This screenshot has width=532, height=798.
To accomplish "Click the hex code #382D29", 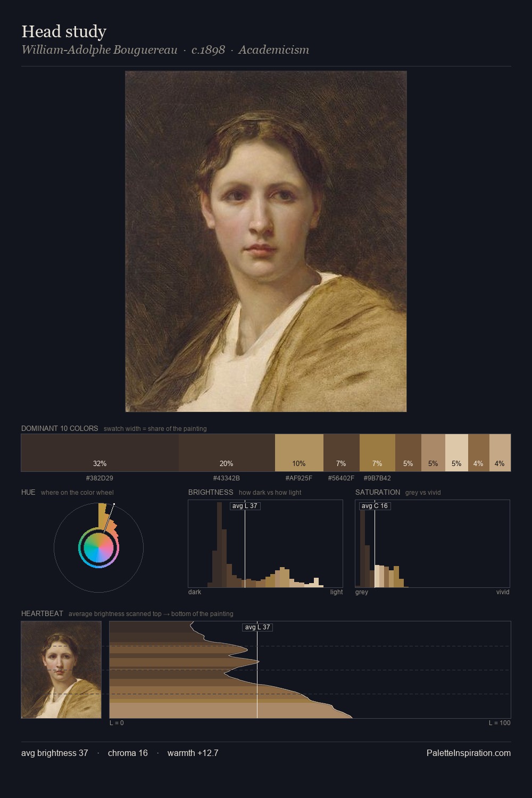I will pyautogui.click(x=99, y=478).
